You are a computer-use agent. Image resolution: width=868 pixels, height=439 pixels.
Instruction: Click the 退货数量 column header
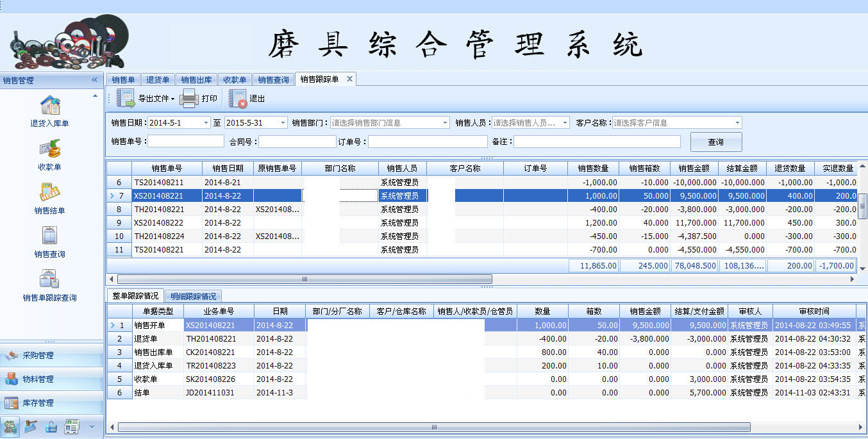(x=790, y=169)
